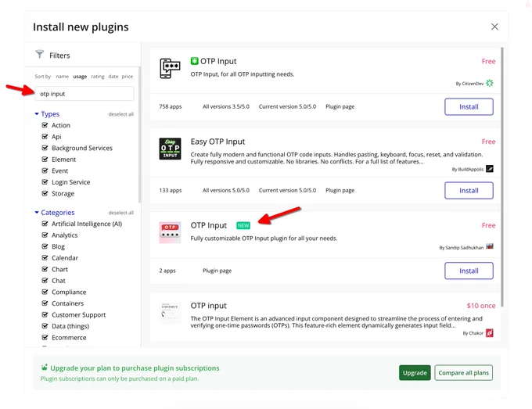Image resolution: width=532 pixels, height=409 pixels.
Task: Uncheck the Action type checkbox
Action: [45, 125]
